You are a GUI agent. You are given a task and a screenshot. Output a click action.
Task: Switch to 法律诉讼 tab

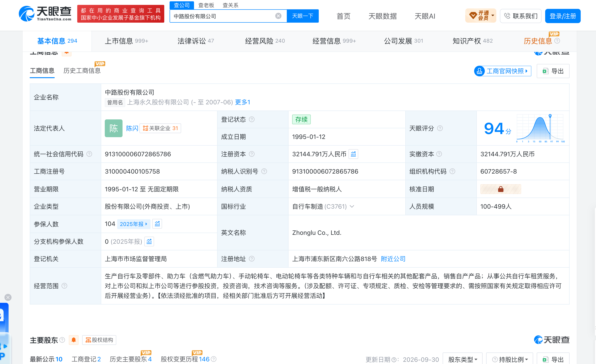point(196,41)
